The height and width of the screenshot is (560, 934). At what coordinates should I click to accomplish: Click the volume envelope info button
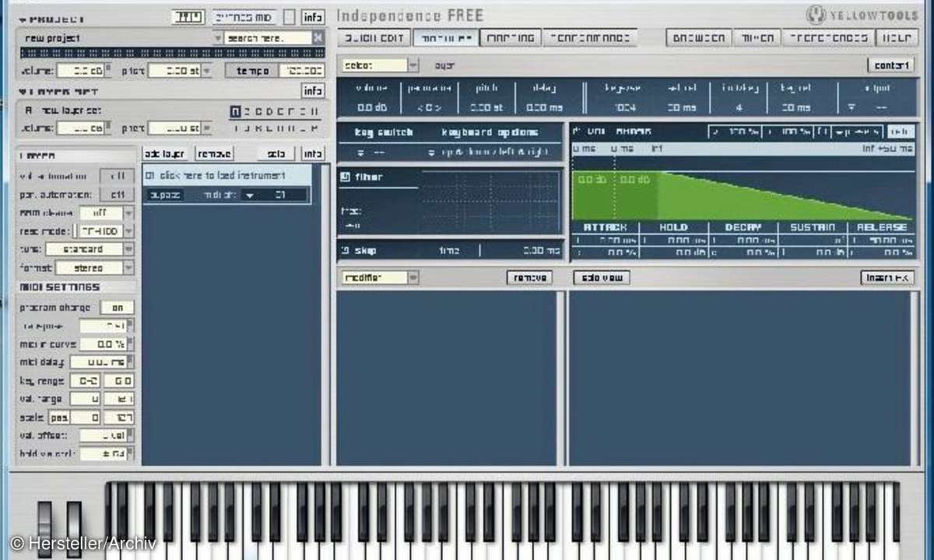[x=901, y=132]
